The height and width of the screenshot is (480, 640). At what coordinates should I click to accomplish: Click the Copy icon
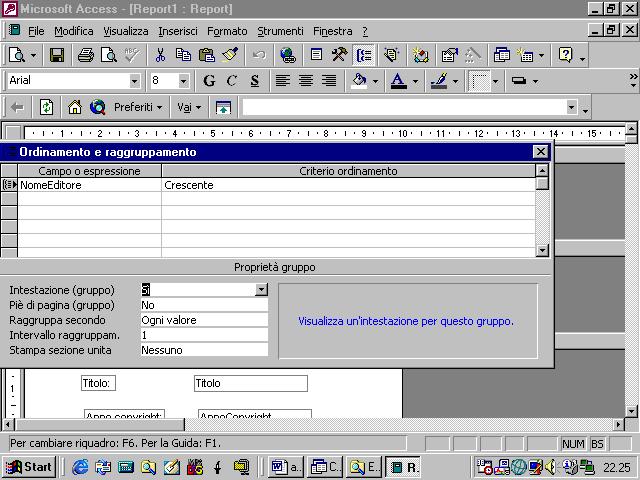click(x=183, y=55)
